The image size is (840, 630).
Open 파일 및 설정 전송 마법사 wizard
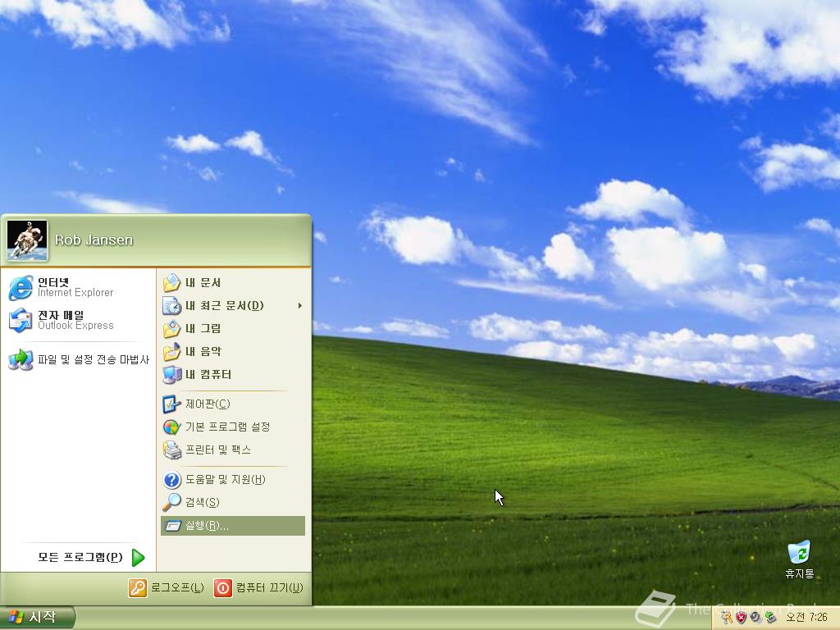(78, 359)
